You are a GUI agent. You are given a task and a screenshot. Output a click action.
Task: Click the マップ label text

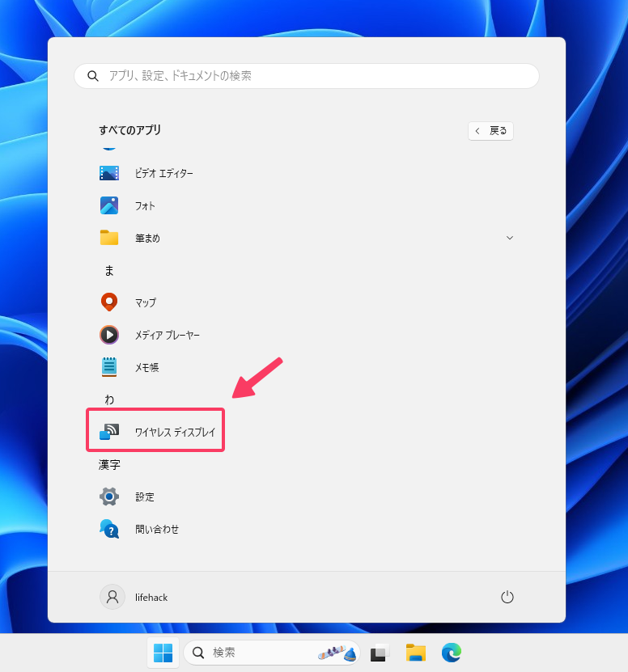(146, 303)
